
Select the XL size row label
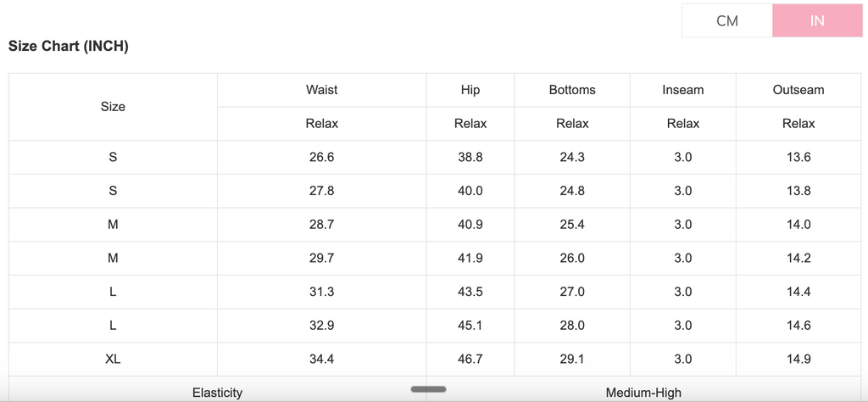click(x=113, y=360)
